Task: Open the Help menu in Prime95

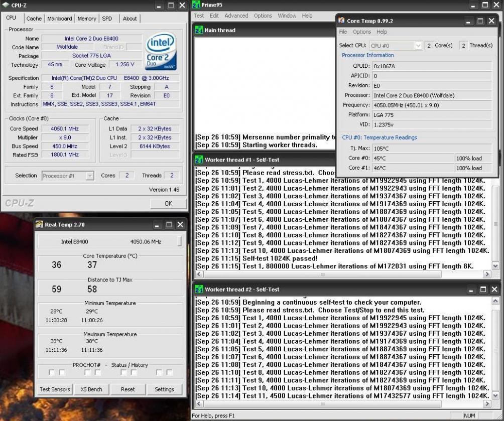Action: click(x=307, y=16)
